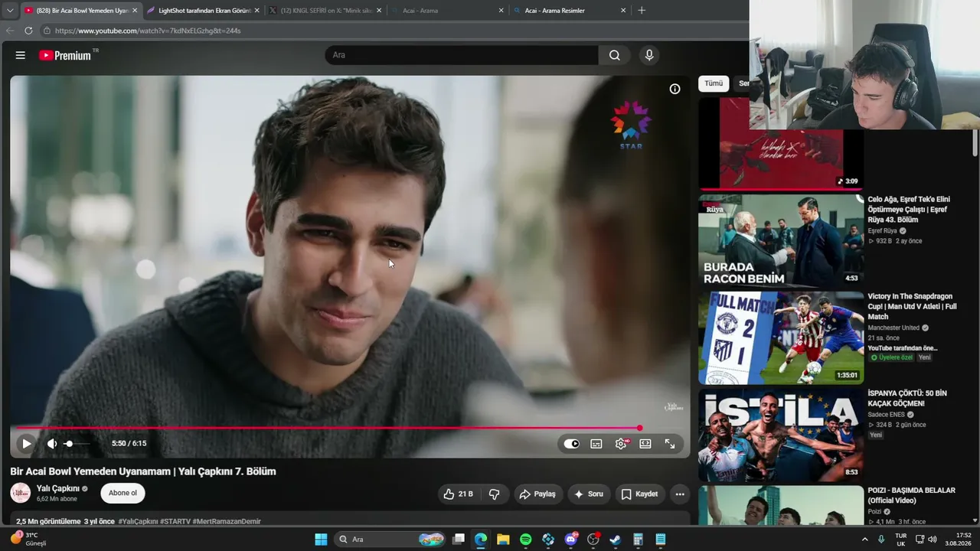The width and height of the screenshot is (980, 551).
Task: Open Task View on the taskbar
Action: click(x=458, y=540)
